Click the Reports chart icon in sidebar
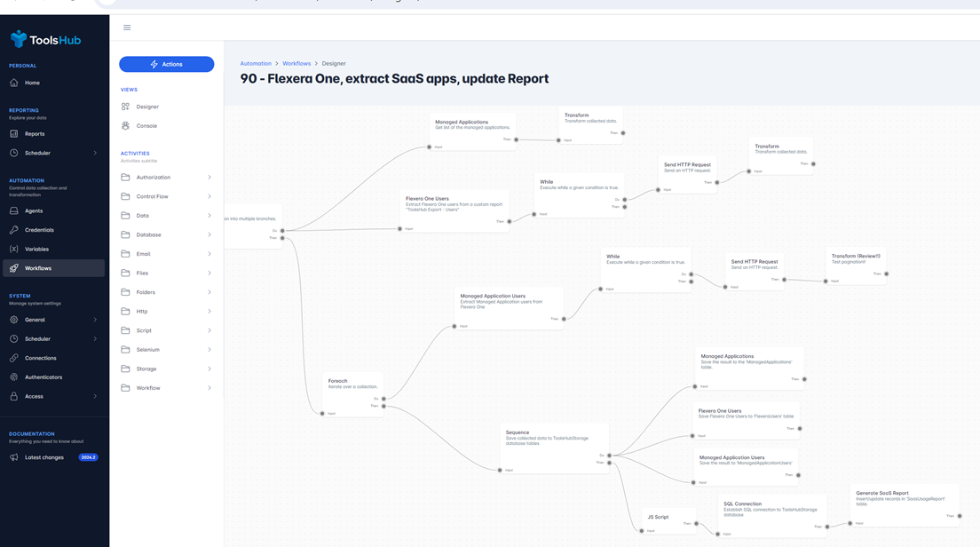The height and width of the screenshot is (547, 980). (14, 134)
